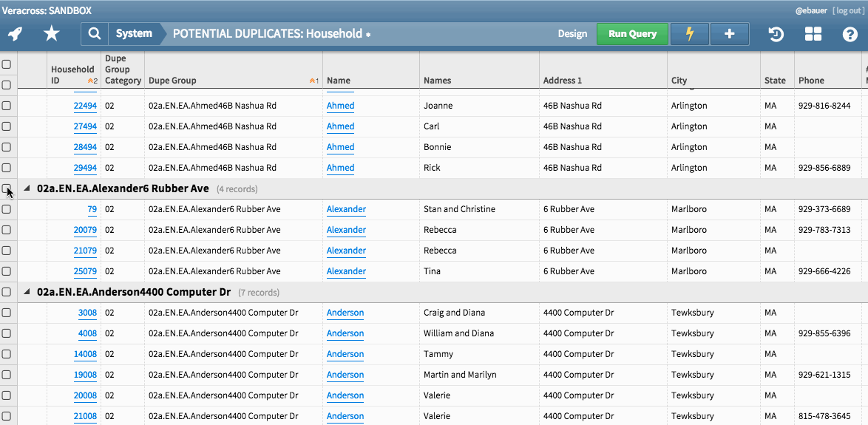Select the Alexander6 Rubber Ave group checkbox
This screenshot has height=425, width=868.
point(7,188)
